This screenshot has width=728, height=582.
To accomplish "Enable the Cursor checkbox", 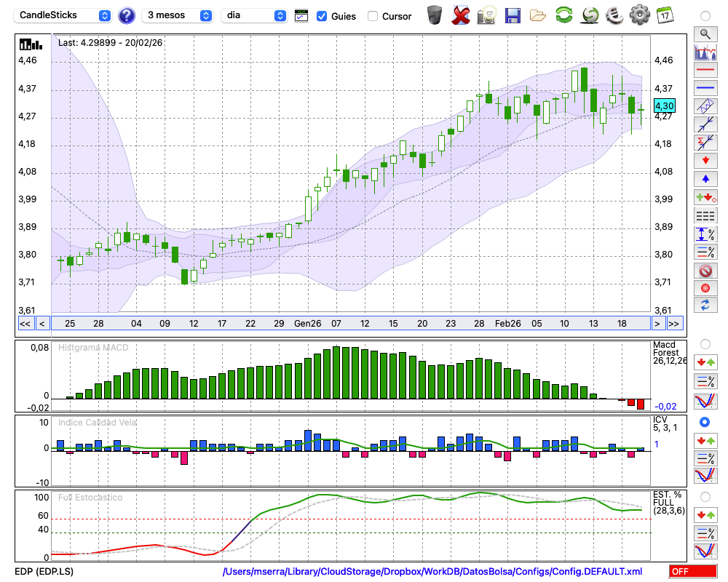I will [x=372, y=16].
